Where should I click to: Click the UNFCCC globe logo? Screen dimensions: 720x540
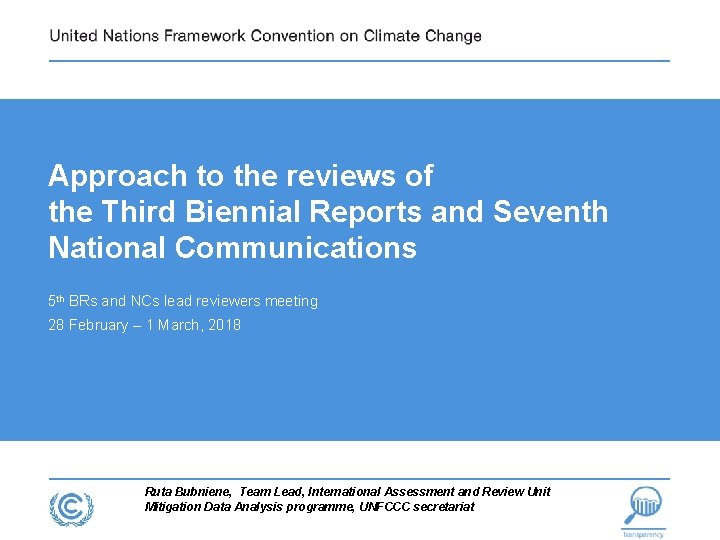click(72, 509)
